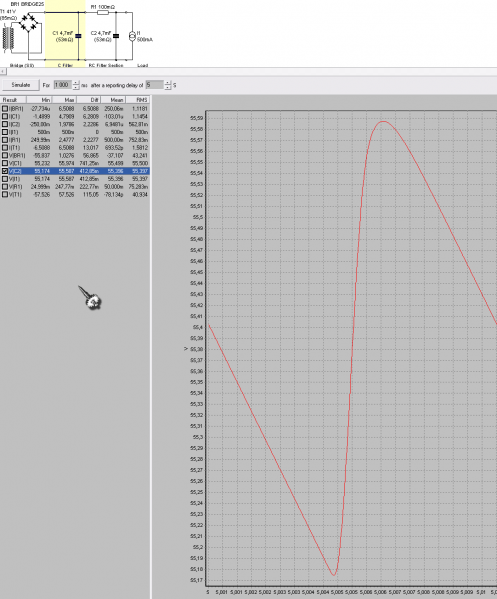
Task: Uncheck the V(C2) result checkbox
Action: point(5,171)
